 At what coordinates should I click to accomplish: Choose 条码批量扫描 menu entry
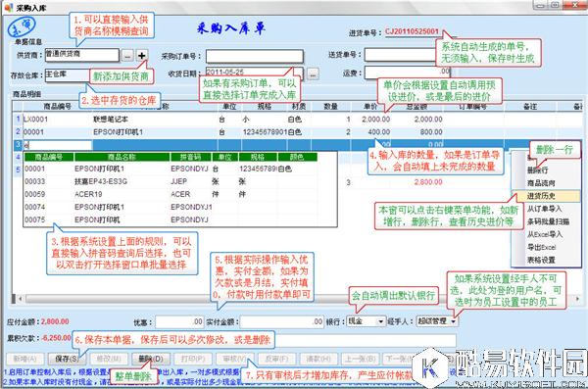(548, 221)
